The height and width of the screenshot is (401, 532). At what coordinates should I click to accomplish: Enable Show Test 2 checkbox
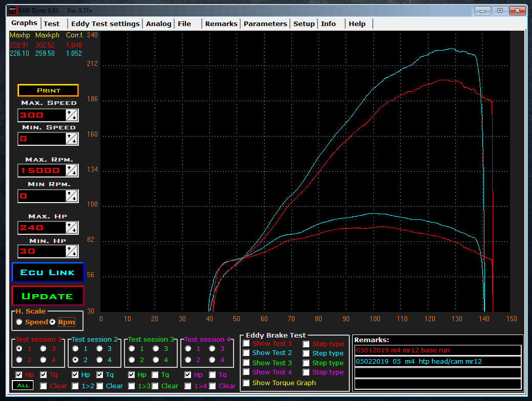click(x=246, y=353)
